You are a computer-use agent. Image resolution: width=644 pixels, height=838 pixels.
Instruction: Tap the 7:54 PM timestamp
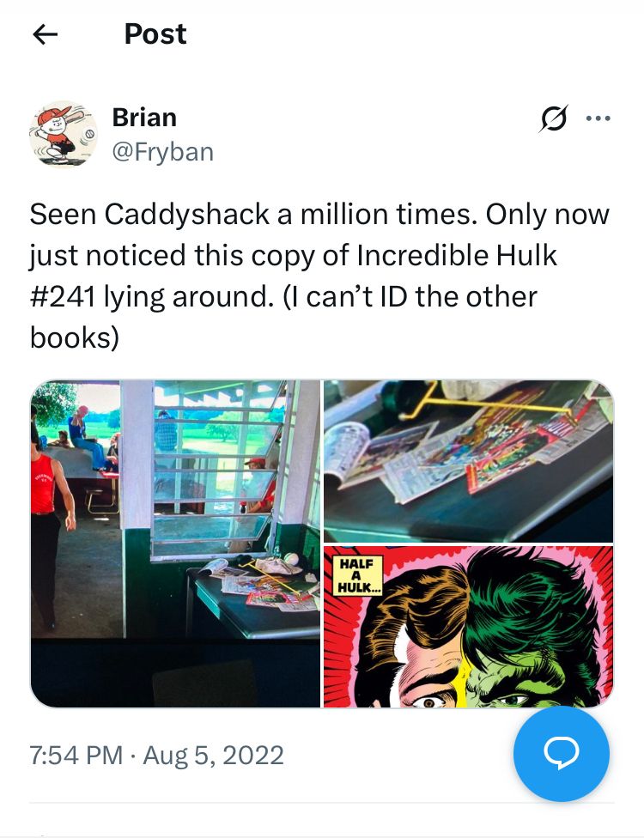[x=76, y=756]
